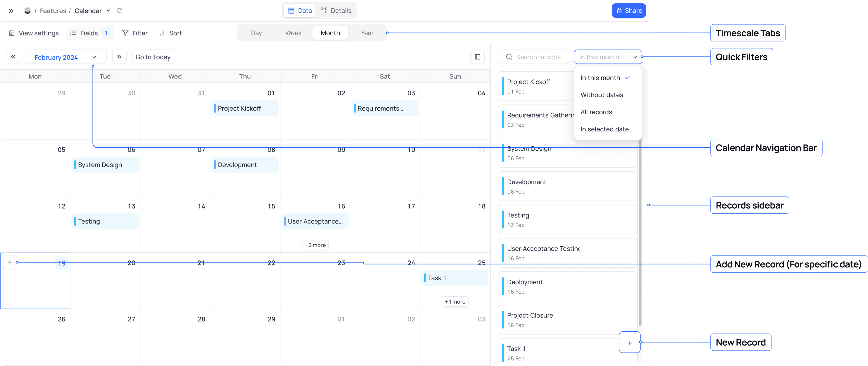
Task: Open the Calendar view name dropdown
Action: tap(108, 10)
